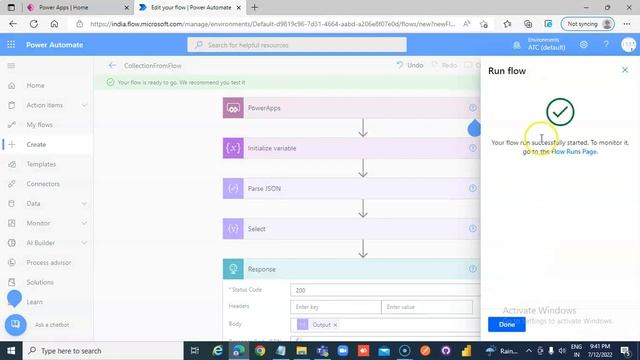Open the user account avatar
Viewport: 640px width, 360px height.
[629, 44]
